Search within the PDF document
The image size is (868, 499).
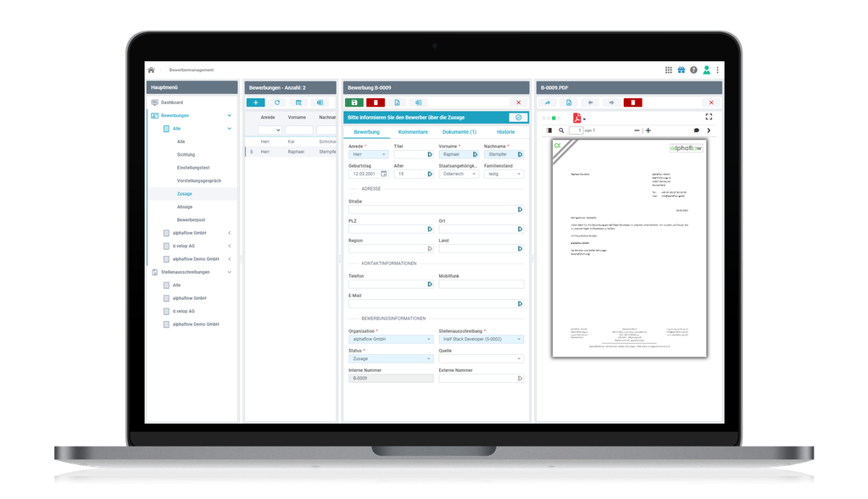click(x=561, y=130)
